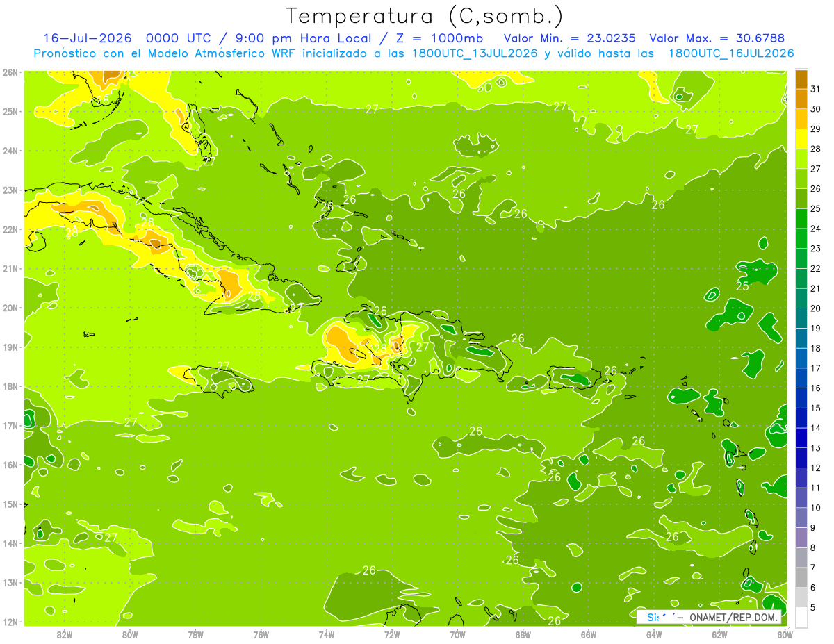Click the "70W" longitude axis label

tap(457, 634)
